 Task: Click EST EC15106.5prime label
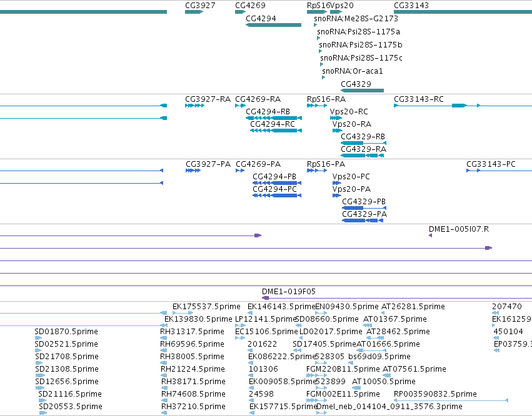pos(266,332)
